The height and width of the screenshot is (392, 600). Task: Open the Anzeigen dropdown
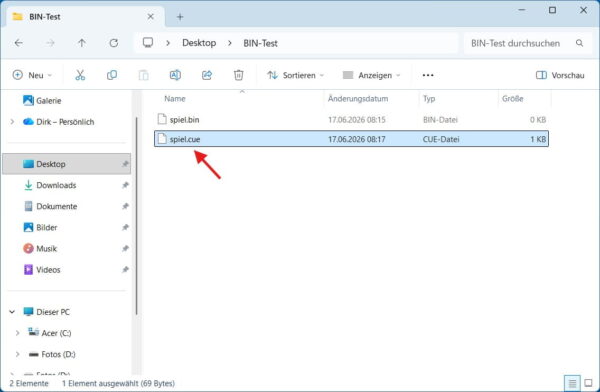click(372, 75)
